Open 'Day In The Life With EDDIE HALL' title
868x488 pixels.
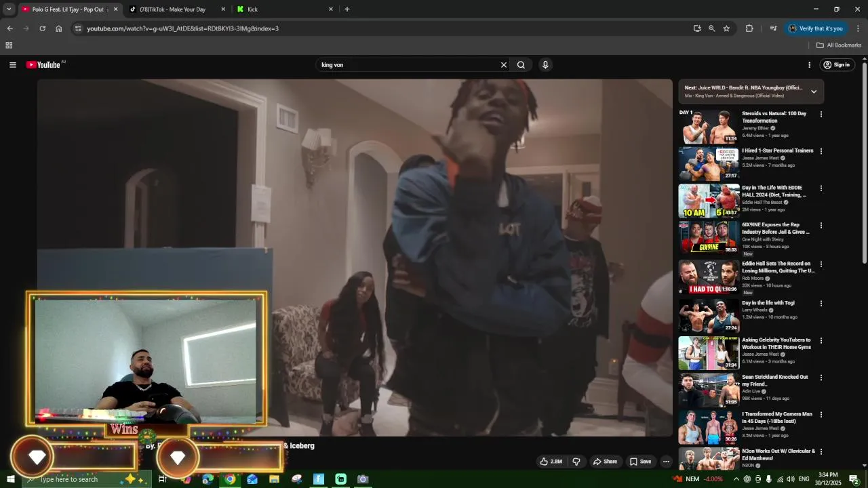click(774, 191)
